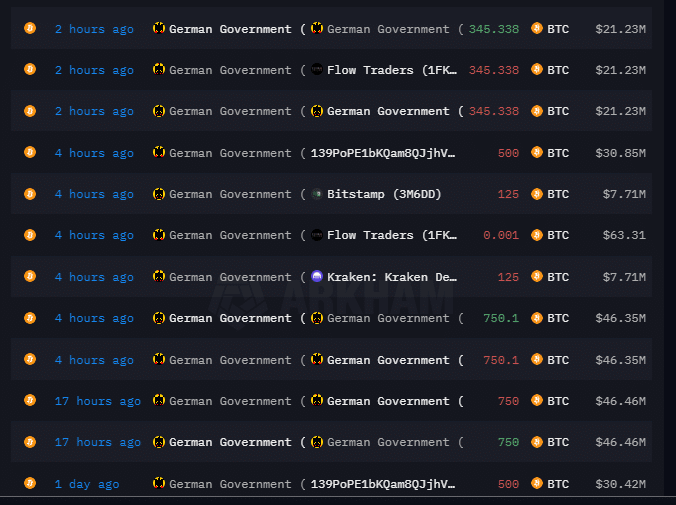
Task: Click the 500 amount in $30.85M row
Action: 508,153
